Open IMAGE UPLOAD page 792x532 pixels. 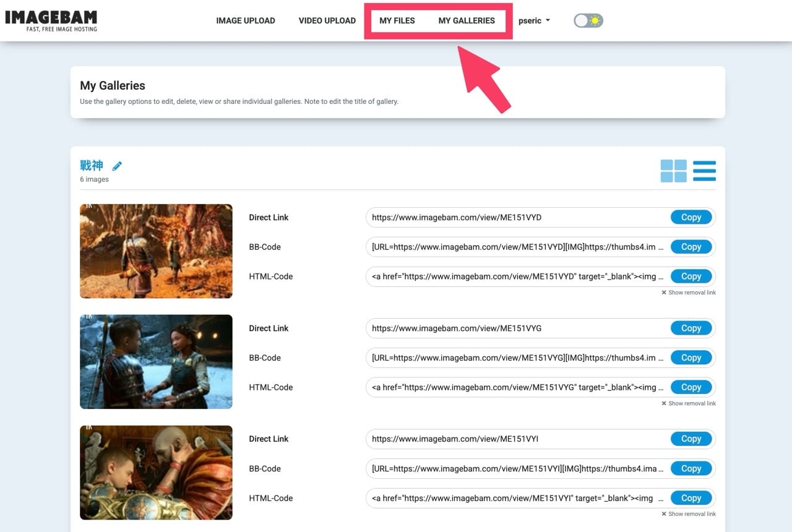(246, 20)
